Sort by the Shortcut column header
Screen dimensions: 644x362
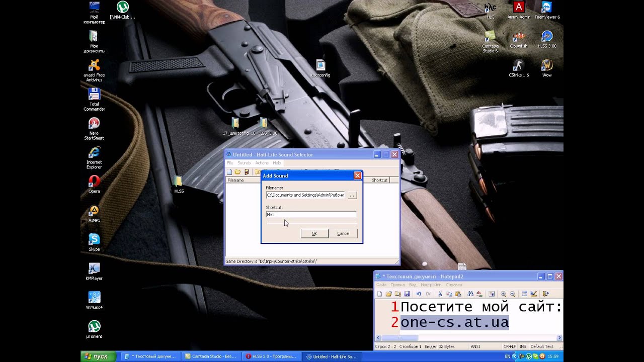(x=379, y=180)
